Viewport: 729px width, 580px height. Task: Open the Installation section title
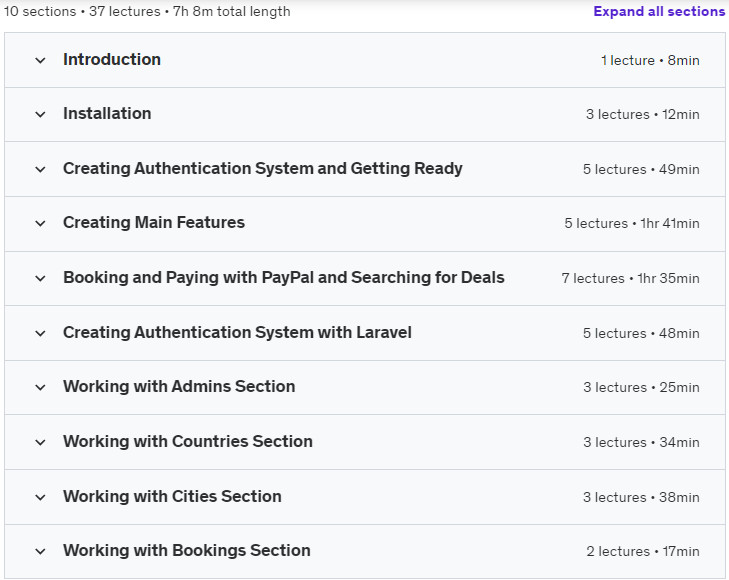107,113
